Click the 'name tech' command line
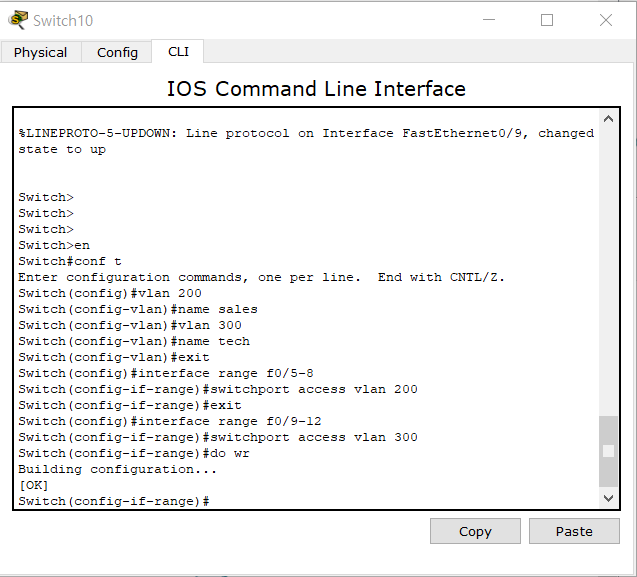 [x=134, y=341]
